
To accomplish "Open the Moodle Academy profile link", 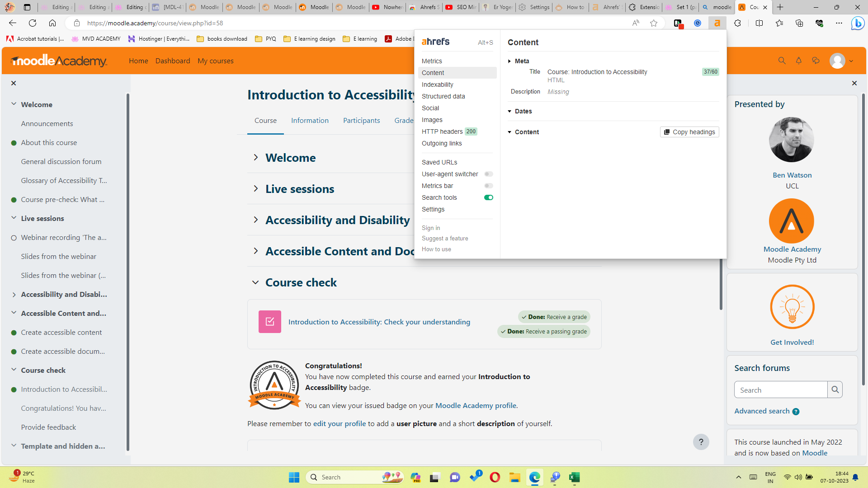I will (476, 405).
